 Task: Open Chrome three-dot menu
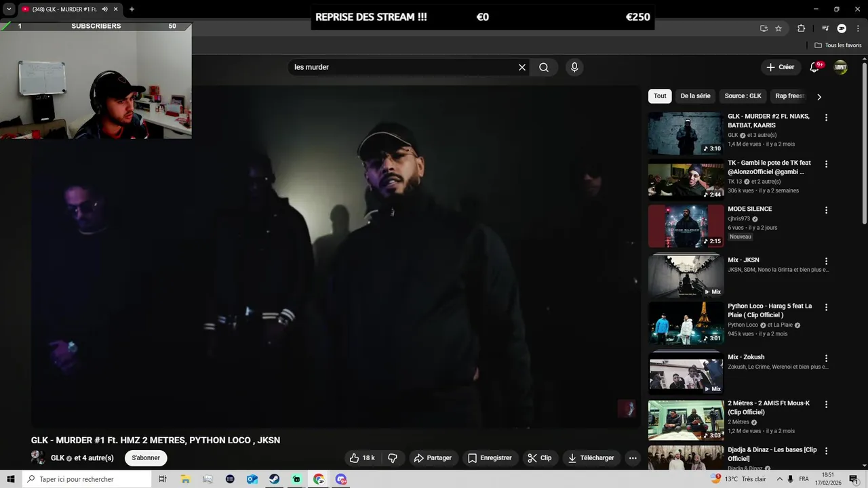857,28
